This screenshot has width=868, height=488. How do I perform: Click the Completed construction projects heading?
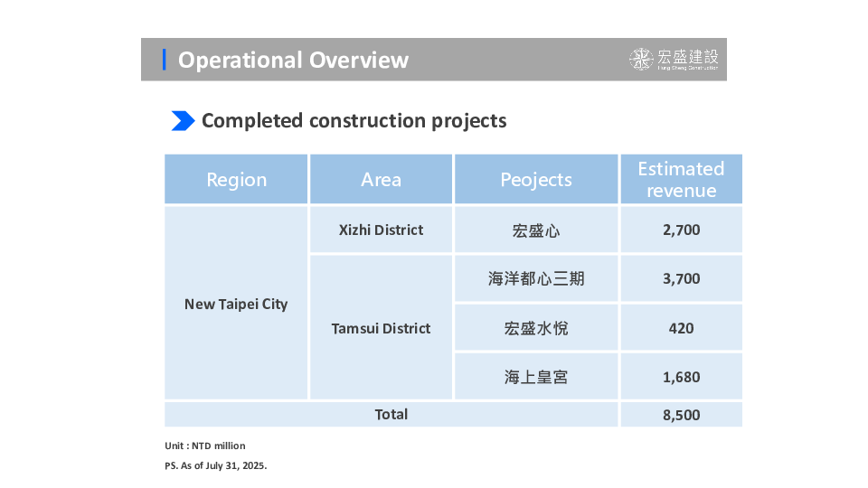pyautogui.click(x=354, y=120)
